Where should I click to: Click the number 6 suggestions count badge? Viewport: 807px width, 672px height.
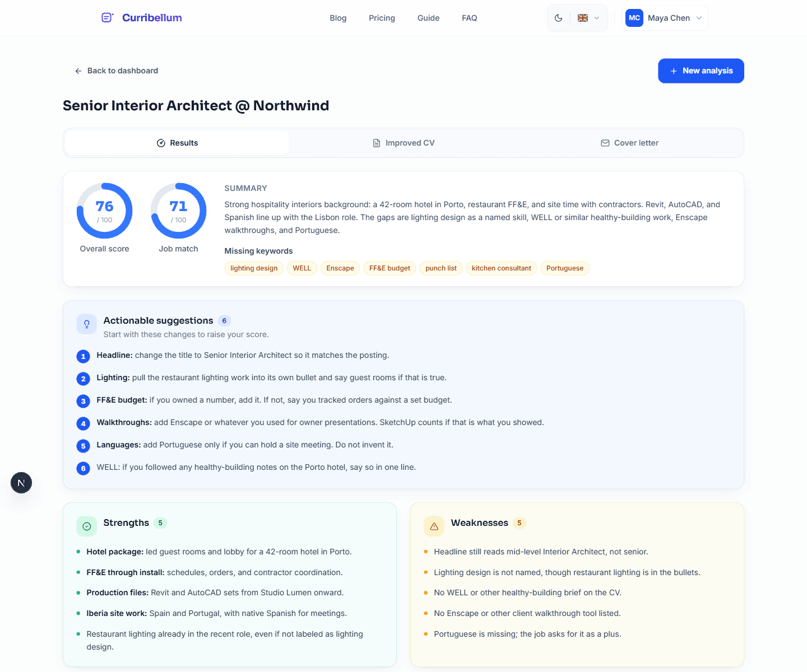pyautogui.click(x=224, y=321)
